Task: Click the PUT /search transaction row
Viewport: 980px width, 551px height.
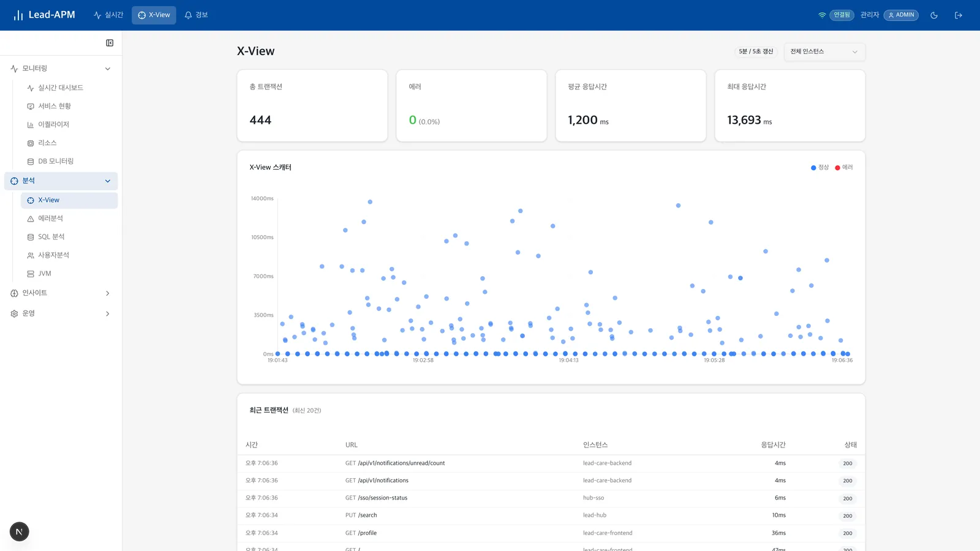Action: point(551,515)
